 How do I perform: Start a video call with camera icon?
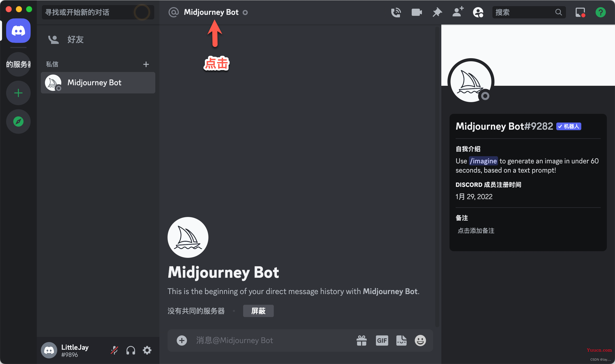417,12
